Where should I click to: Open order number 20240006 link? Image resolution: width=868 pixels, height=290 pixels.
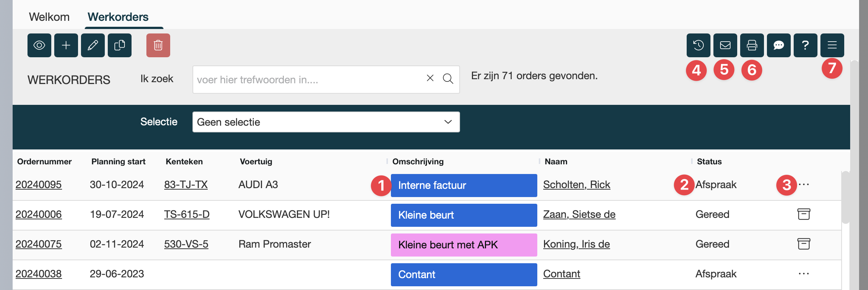coord(39,215)
